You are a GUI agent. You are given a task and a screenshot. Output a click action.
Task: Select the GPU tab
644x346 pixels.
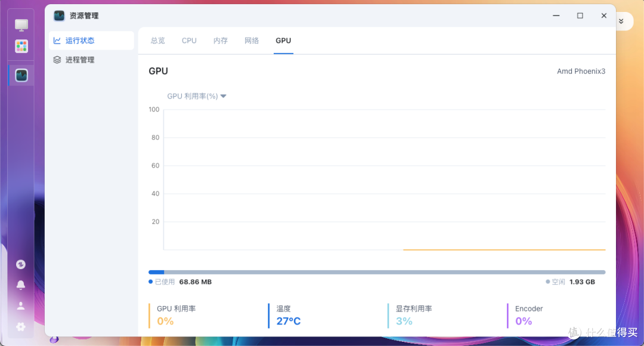pyautogui.click(x=283, y=41)
